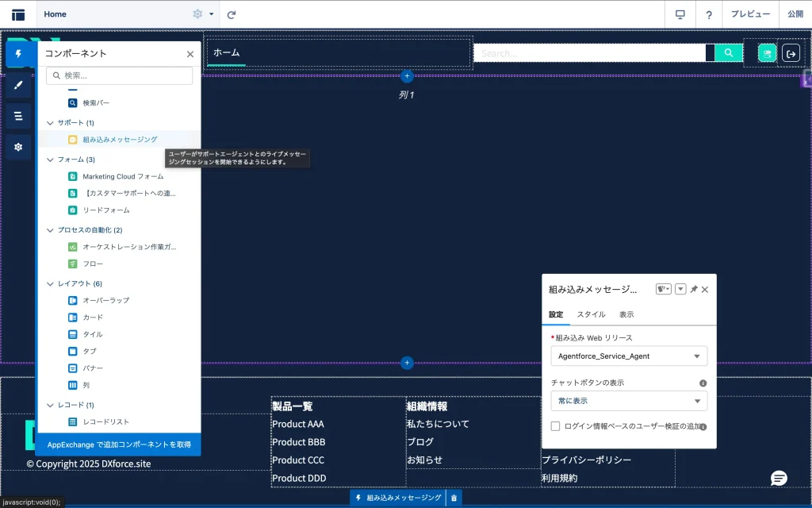Enable ログイン情報ベースのユーザー検証の追加 checkbox
The height and width of the screenshot is (508, 812).
click(556, 426)
